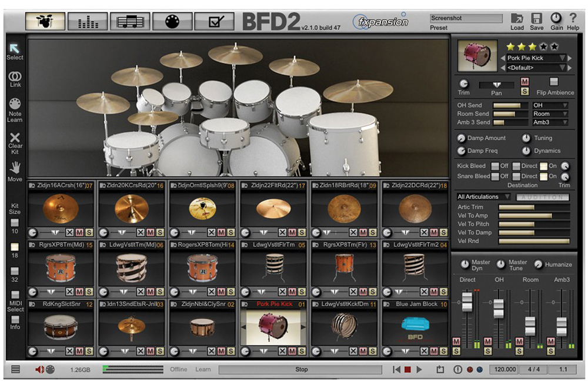
Task: Open the Room send destination dropdown
Action: (x=550, y=114)
